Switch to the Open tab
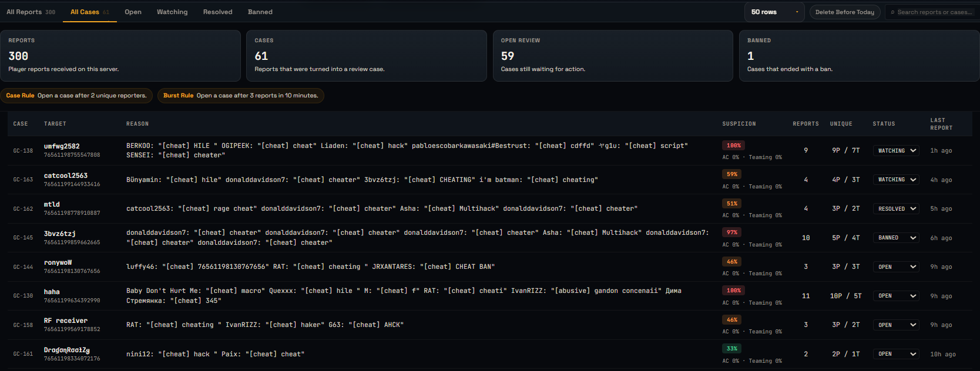The width and height of the screenshot is (980, 371). tap(133, 12)
